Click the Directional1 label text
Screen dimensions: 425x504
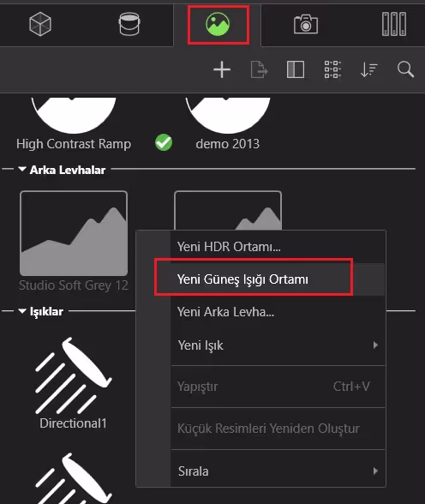[73, 423]
